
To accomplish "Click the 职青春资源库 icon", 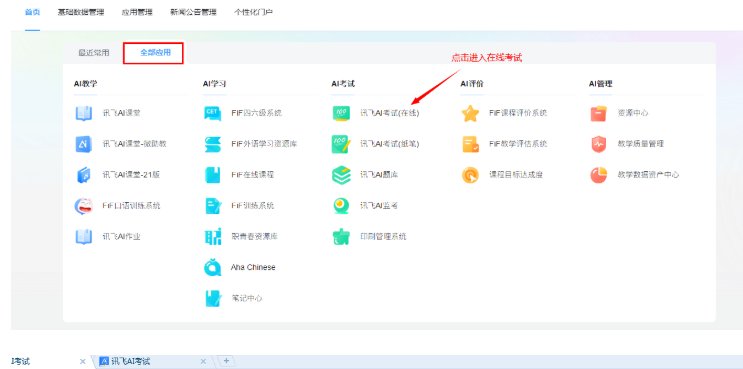I will (x=213, y=236).
